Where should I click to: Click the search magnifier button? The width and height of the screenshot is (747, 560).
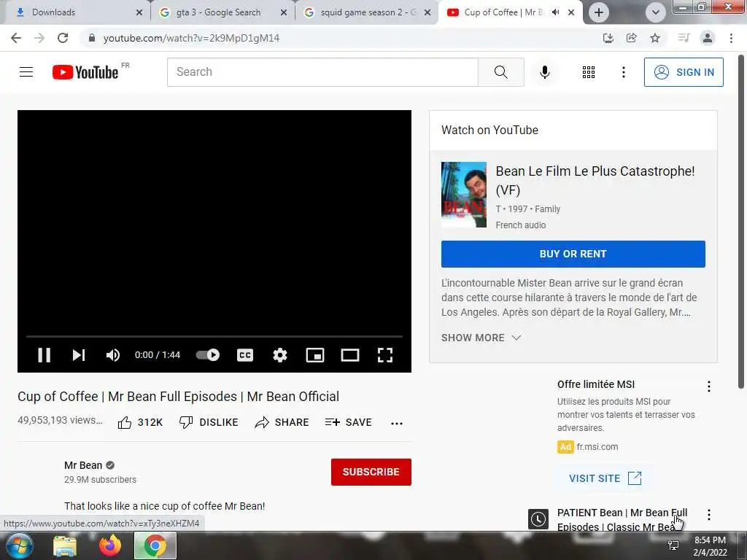[500, 72]
